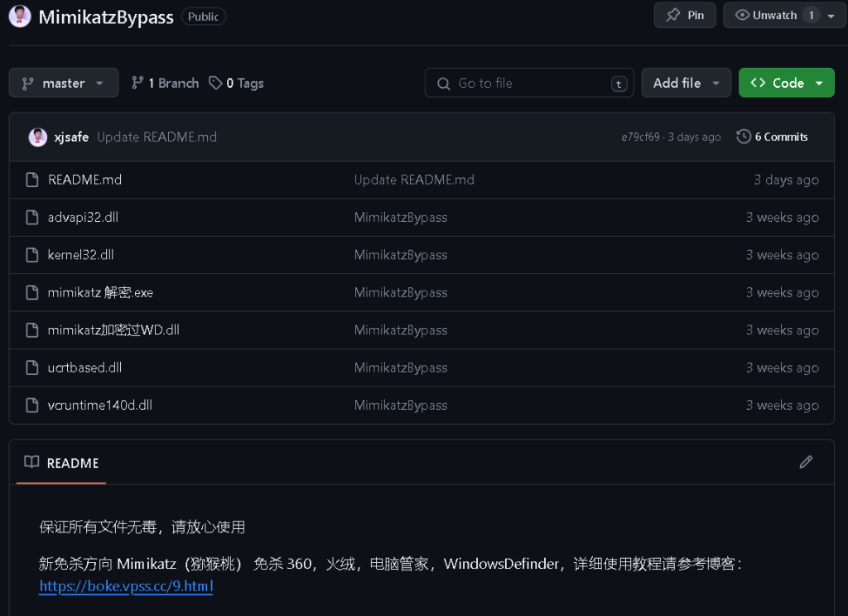Click the file icon beside kernel32.dll
The height and width of the screenshot is (616, 848).
(32, 255)
